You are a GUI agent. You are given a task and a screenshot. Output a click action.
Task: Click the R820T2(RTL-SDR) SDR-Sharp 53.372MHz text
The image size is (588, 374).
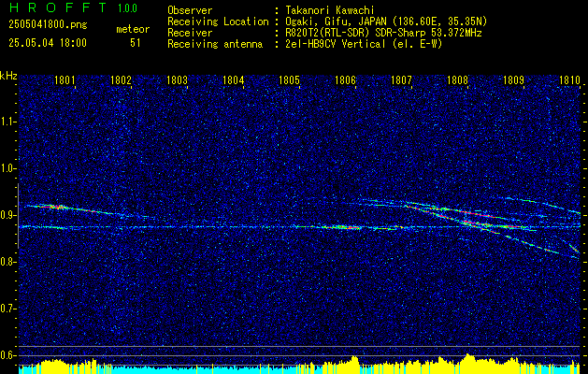[x=383, y=33]
